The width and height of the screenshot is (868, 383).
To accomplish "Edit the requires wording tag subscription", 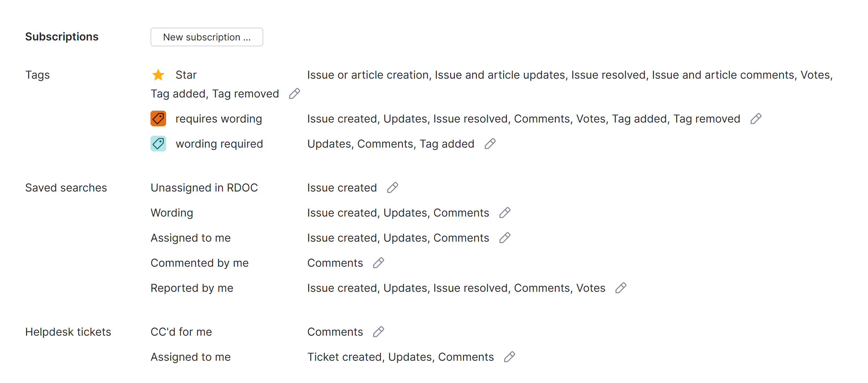I will [x=756, y=118].
